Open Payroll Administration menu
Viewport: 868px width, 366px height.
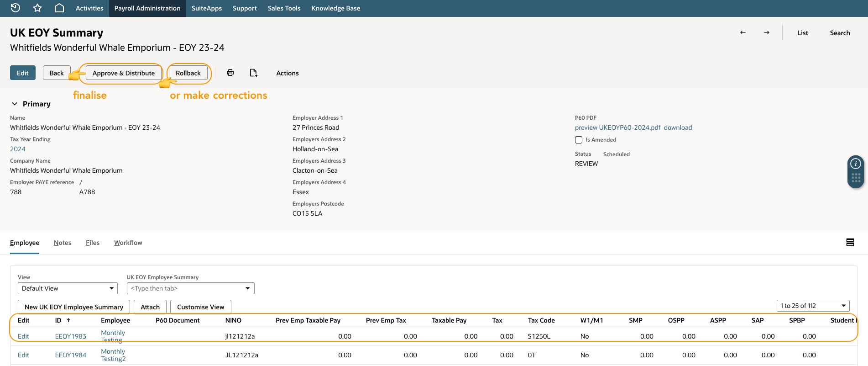(147, 8)
